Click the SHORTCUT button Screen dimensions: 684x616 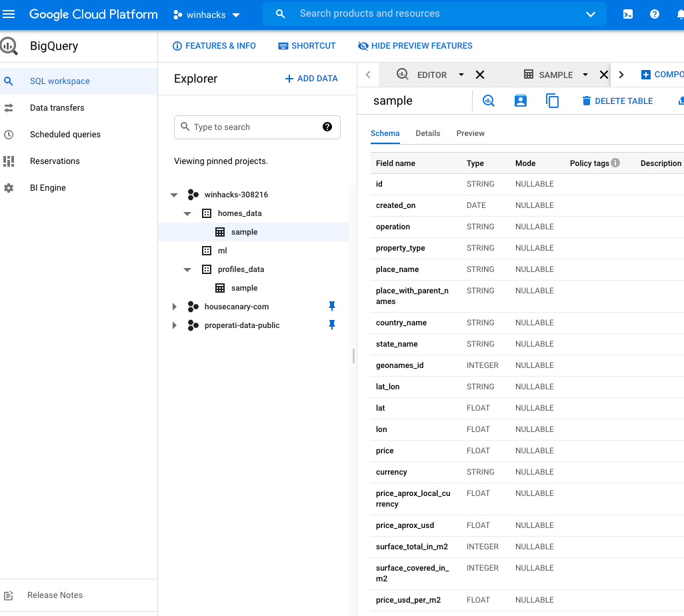click(x=307, y=46)
